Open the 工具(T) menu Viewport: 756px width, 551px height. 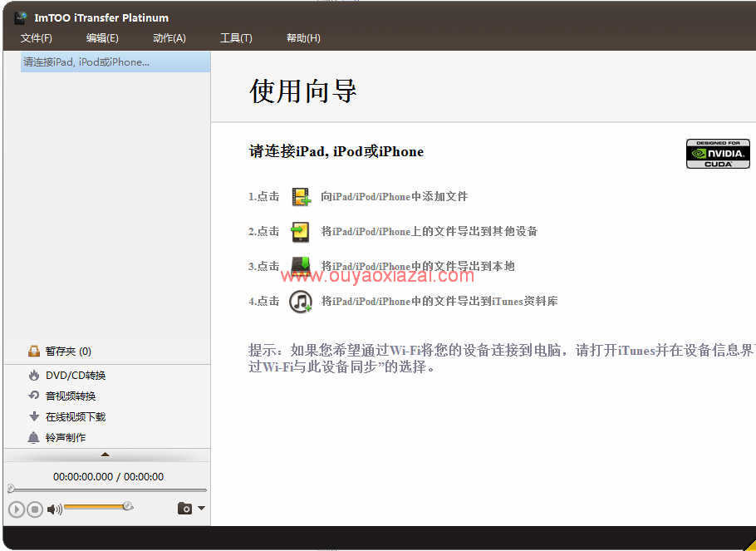236,38
